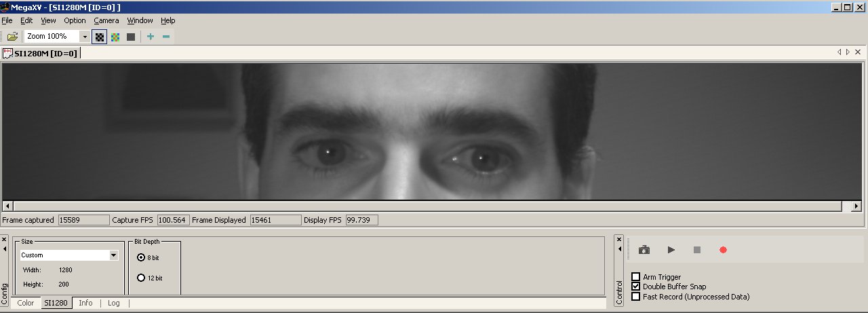
Task: Click the Frame captured value 15589
Action: click(x=84, y=220)
